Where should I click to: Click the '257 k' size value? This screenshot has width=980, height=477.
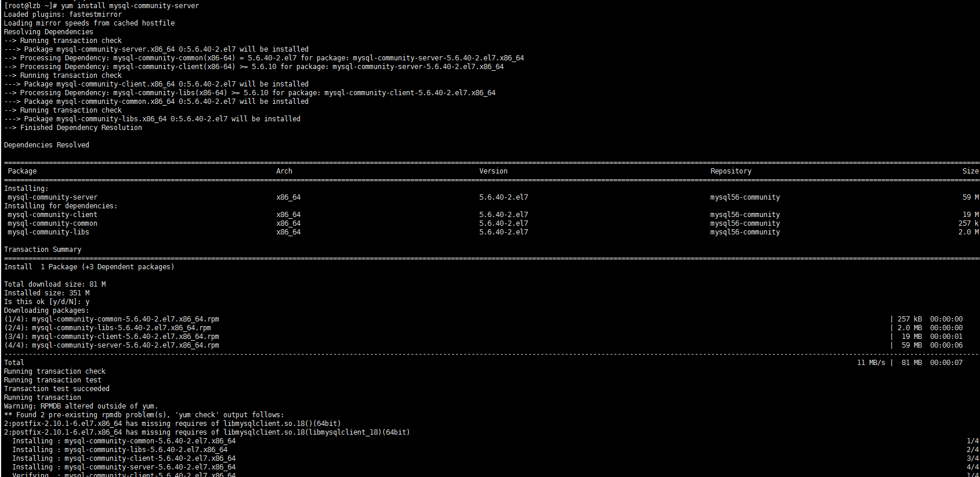(968, 223)
